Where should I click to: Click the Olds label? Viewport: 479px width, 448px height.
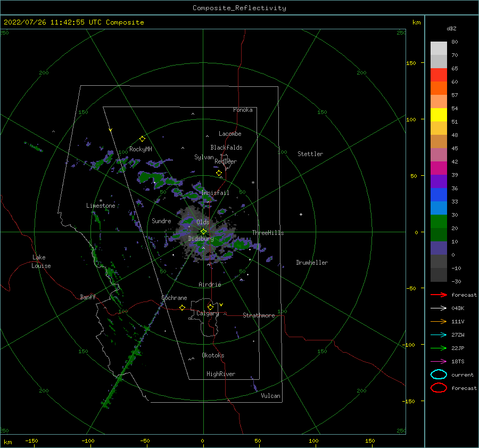203,222
